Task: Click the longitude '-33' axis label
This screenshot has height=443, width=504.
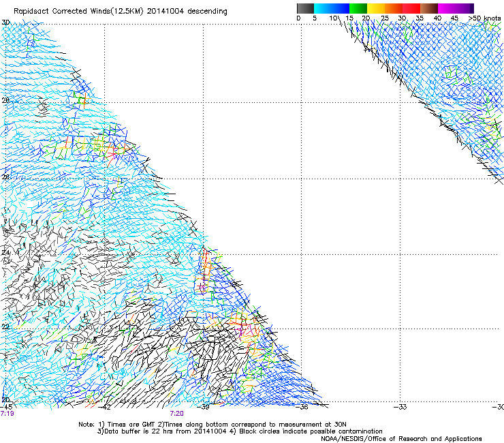Action: pos(400,407)
